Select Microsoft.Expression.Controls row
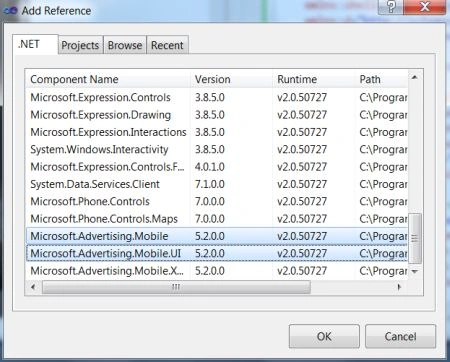This screenshot has width=450, height=362. tap(217, 97)
